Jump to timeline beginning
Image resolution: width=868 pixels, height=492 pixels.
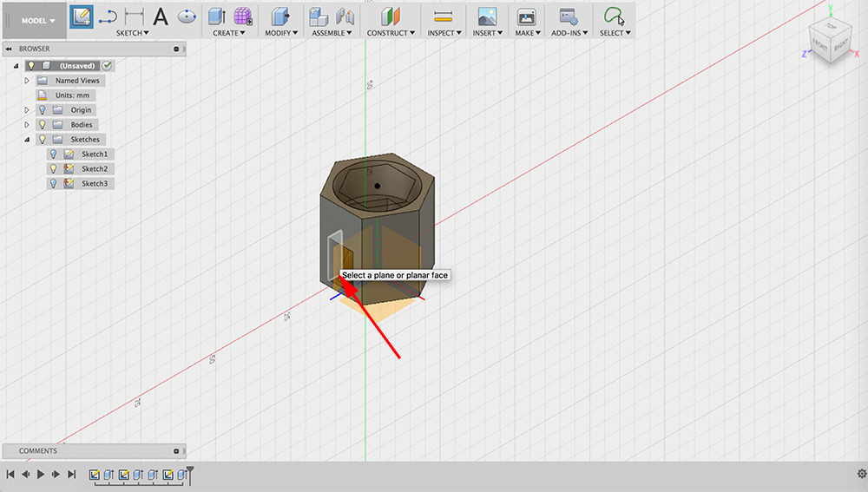[x=10, y=475]
